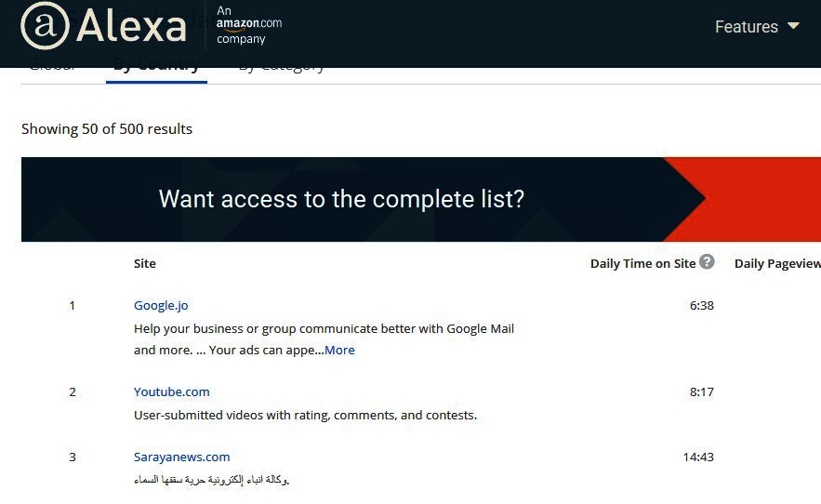Click the Amazon.com company logo

pos(248,24)
